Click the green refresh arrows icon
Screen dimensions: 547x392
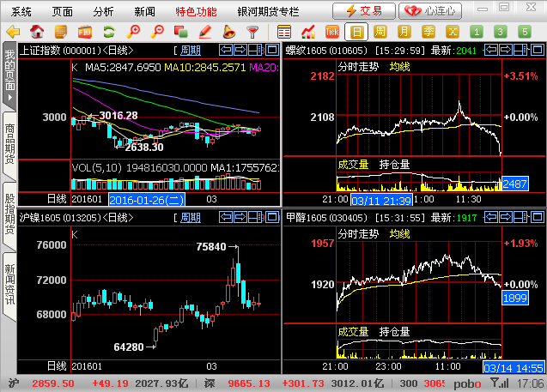107,32
